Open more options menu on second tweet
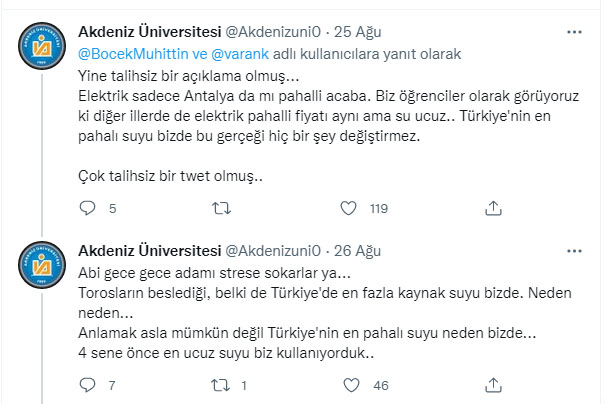Image resolution: width=606 pixels, height=404 pixels. pos(572,247)
